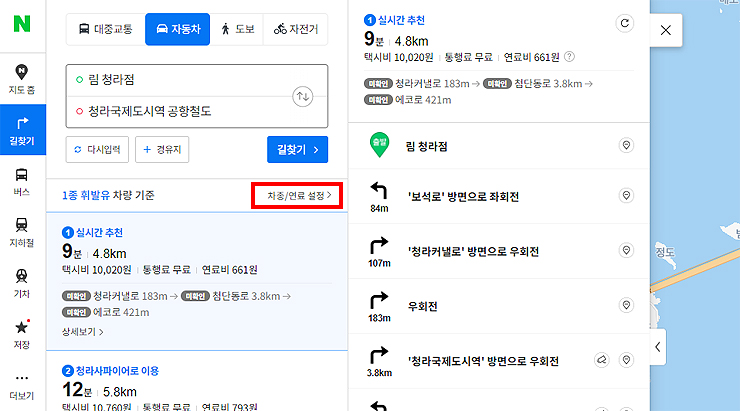Close the route detail panel
Screen dimensions: 740x411
click(665, 30)
